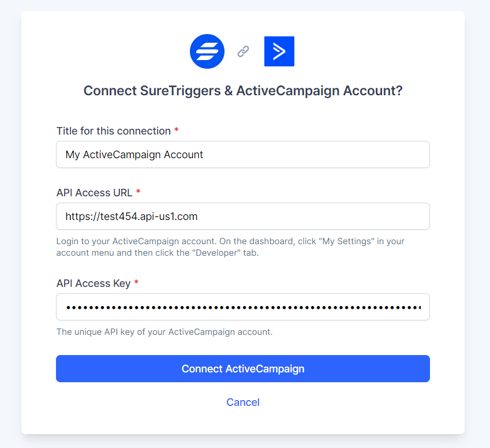This screenshot has height=448, width=490.
Task: Click the 'API Access URL' label
Action: [95, 192]
